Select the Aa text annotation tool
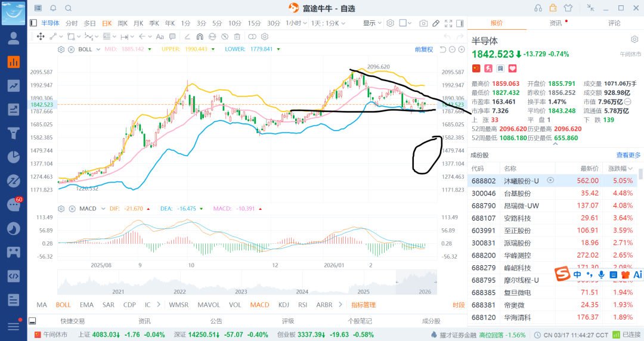 coord(160,36)
